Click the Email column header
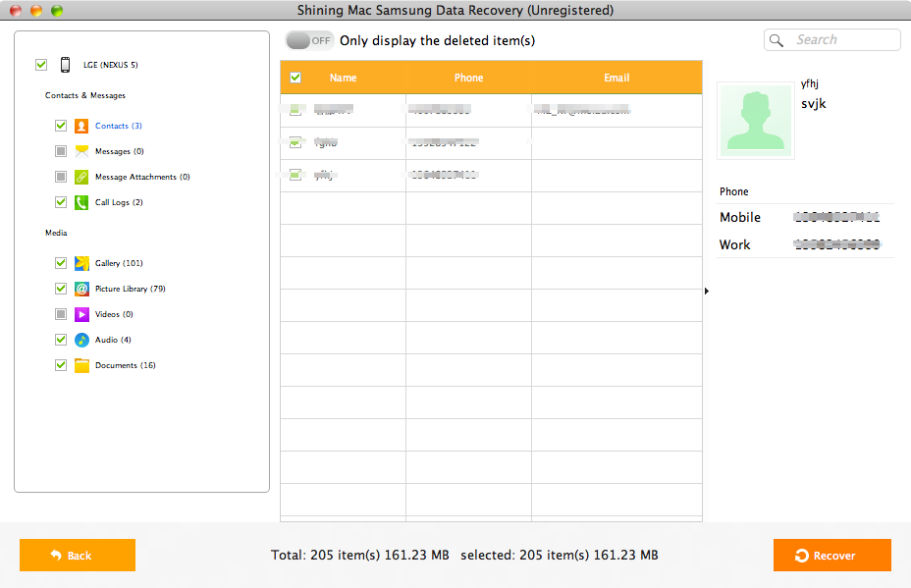This screenshot has width=911, height=588. coord(616,78)
